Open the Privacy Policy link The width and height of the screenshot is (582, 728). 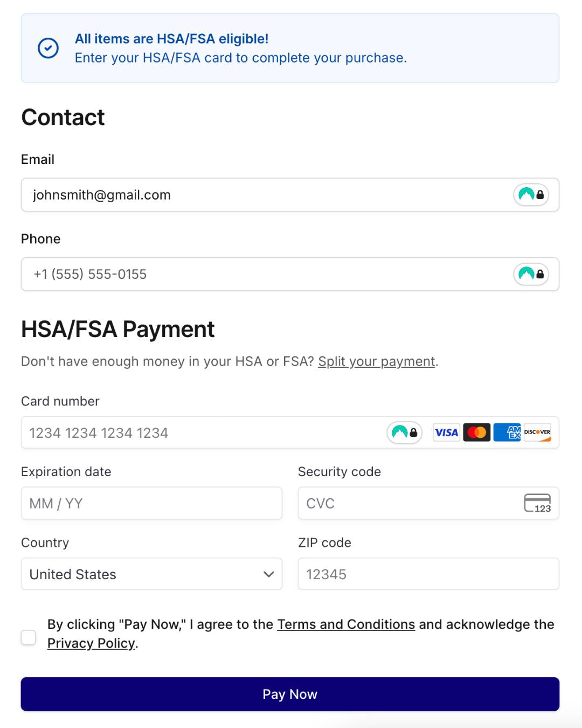pyautogui.click(x=91, y=643)
